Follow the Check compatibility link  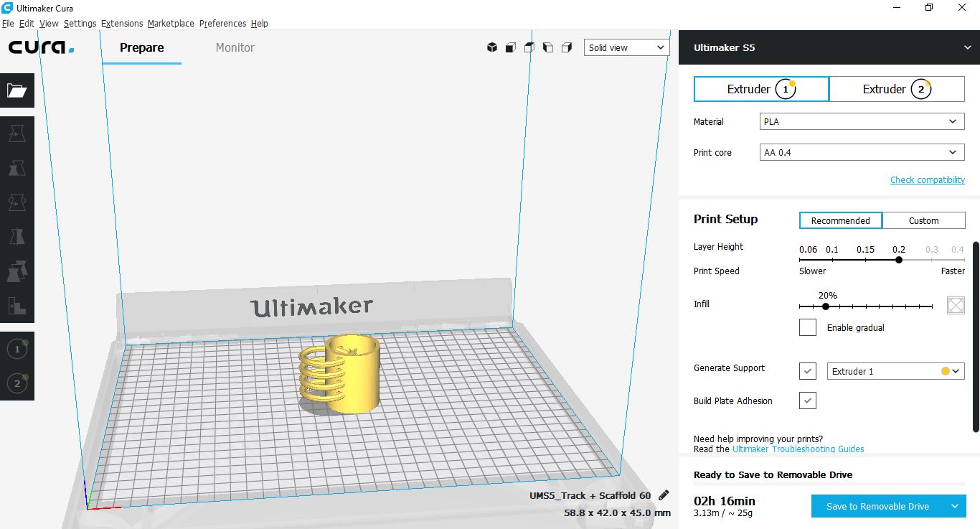(x=928, y=179)
